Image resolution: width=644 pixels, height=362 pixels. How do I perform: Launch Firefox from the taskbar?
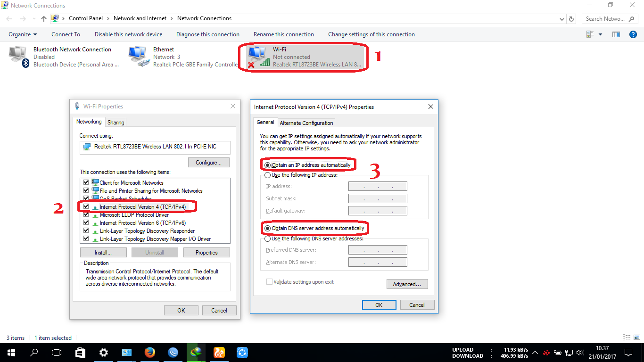[x=150, y=352]
